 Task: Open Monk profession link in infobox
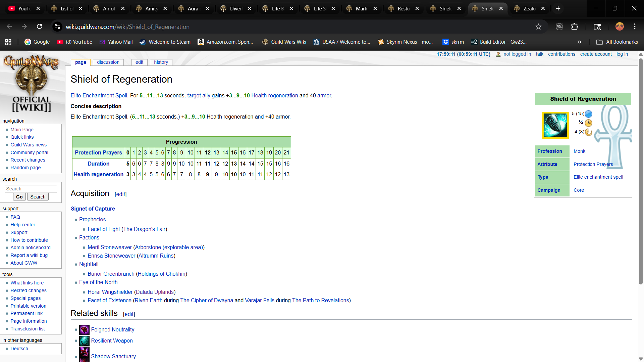point(579,151)
